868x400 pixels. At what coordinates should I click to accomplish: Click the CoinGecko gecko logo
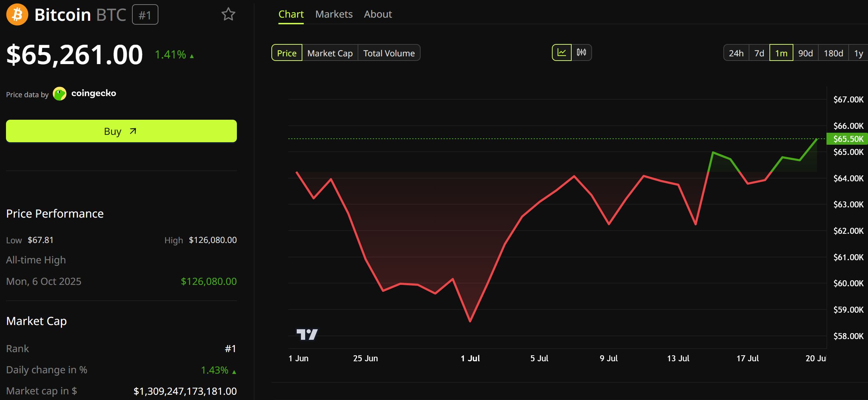tap(59, 94)
